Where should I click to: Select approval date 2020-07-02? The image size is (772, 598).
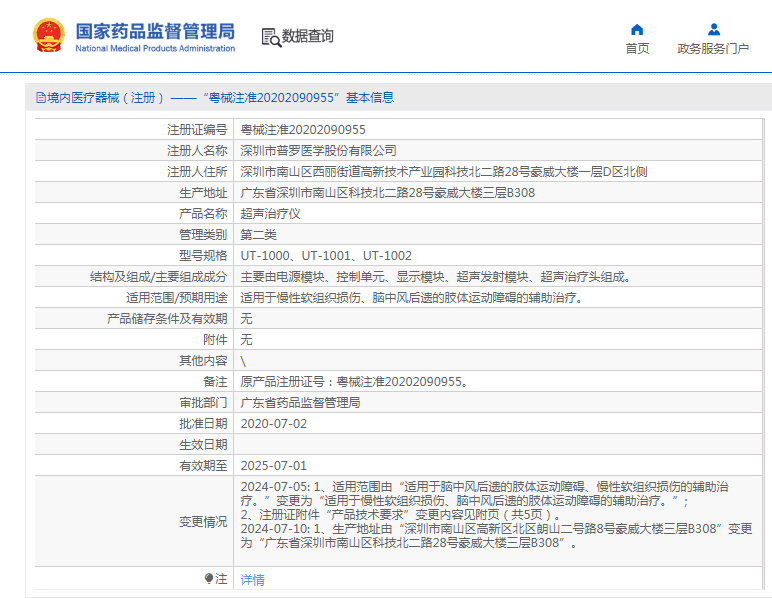point(274,424)
